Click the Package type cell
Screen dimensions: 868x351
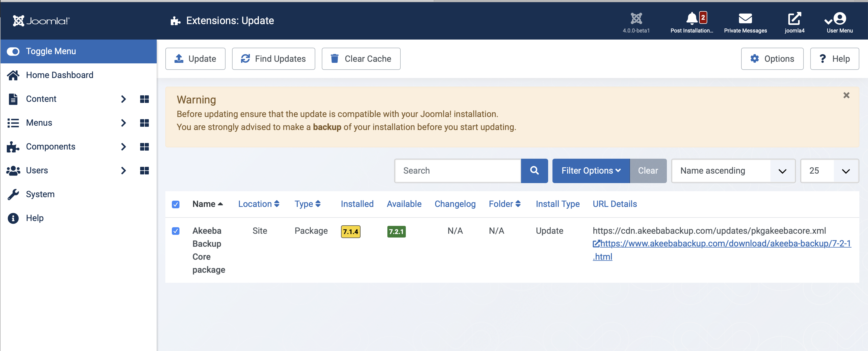311,231
